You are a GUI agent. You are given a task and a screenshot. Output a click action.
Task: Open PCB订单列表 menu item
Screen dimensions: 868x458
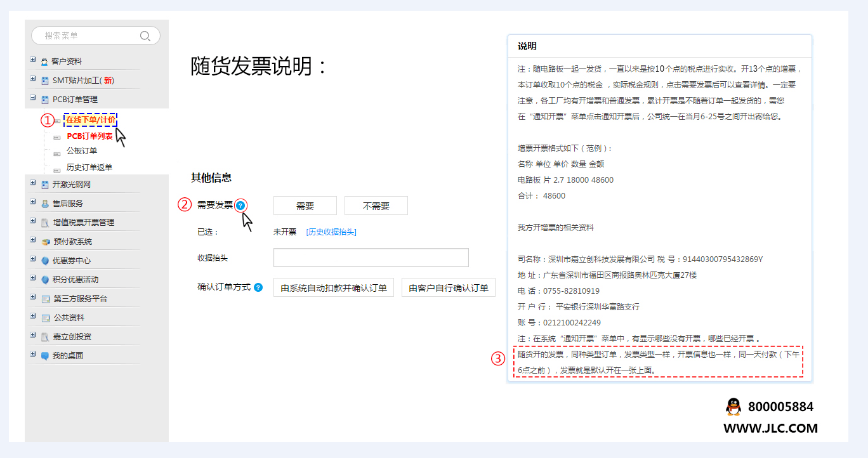(89, 136)
